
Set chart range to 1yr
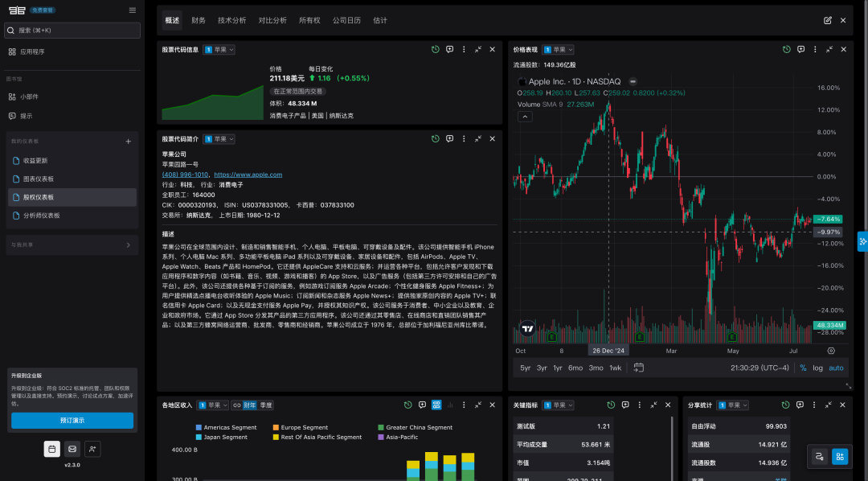pos(558,368)
